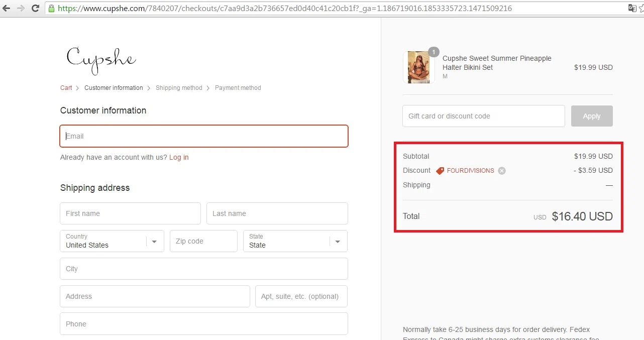The image size is (644, 340).
Task: Focus the Email field
Action: (204, 136)
